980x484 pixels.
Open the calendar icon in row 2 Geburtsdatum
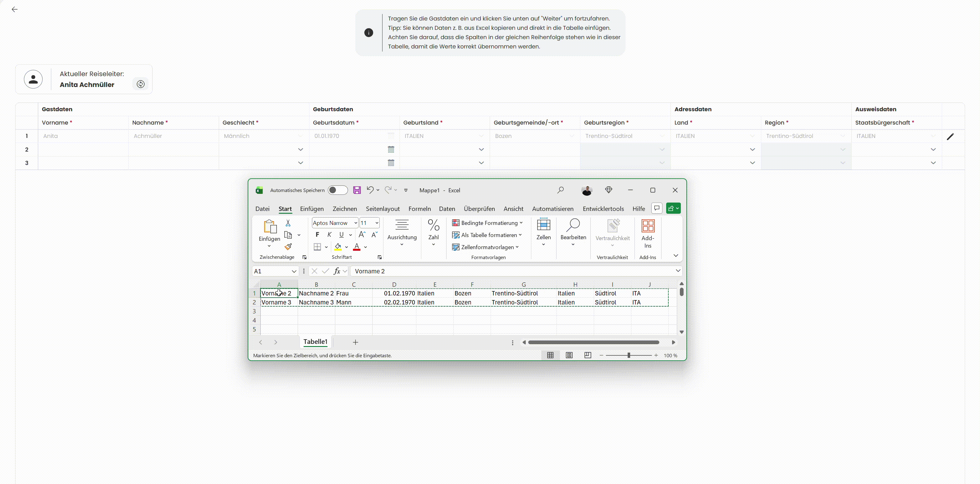pyautogui.click(x=391, y=149)
